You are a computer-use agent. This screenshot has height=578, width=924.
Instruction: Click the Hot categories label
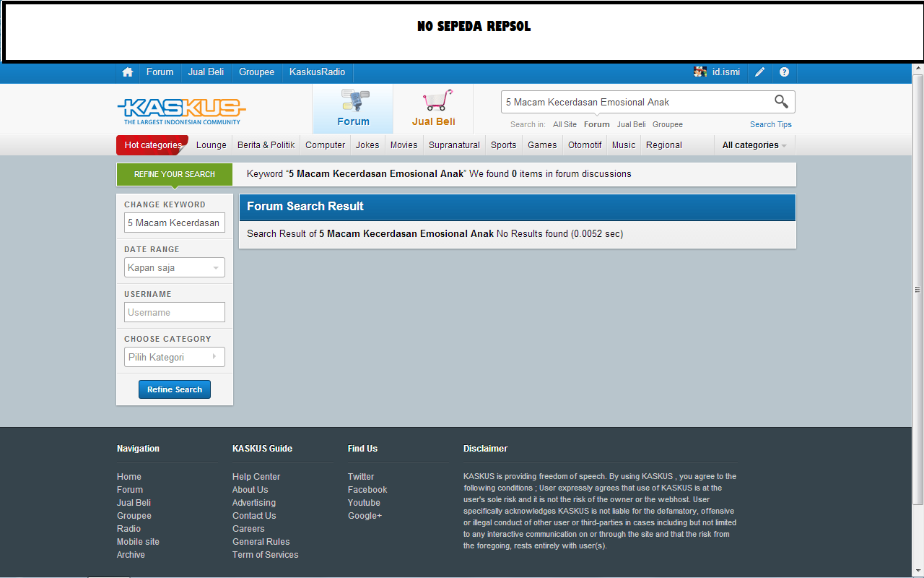(x=152, y=145)
